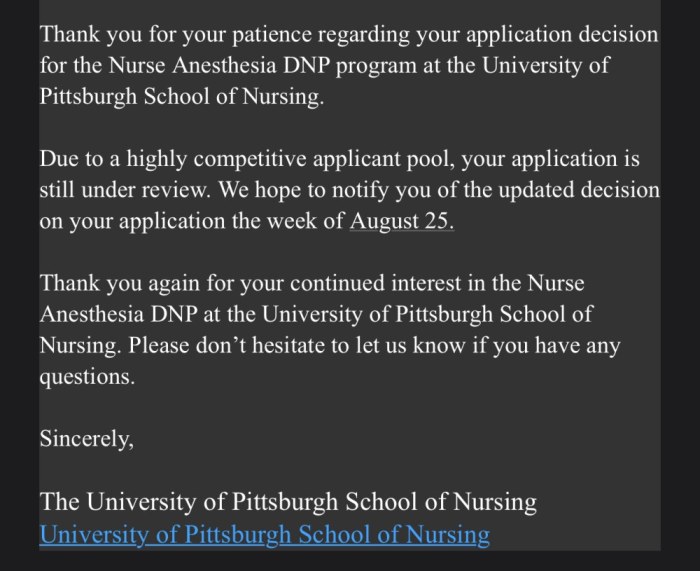Screen dimensions: 700x571
Task: Click the white signature line above the blue link
Action: [x=288, y=501]
